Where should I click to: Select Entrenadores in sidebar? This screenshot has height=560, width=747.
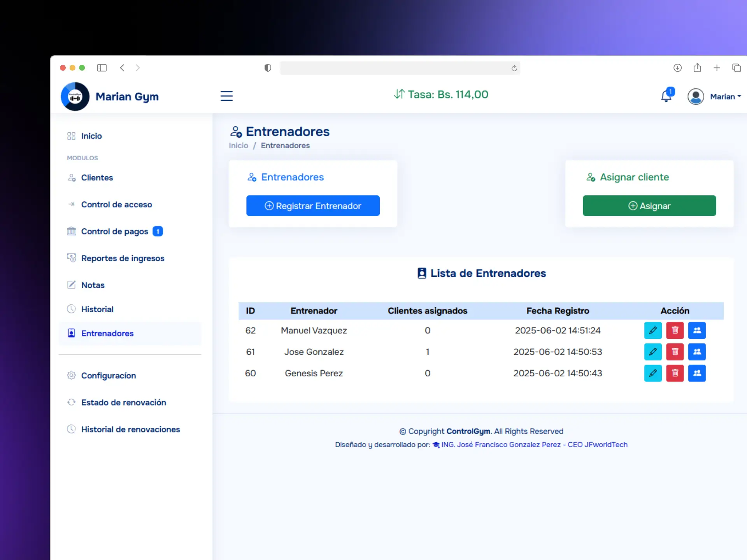[130, 333]
